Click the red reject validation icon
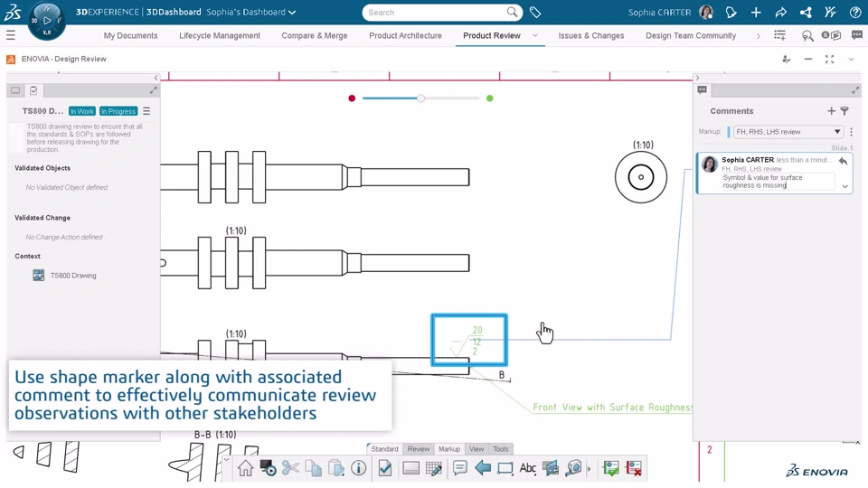Viewport: 868px width, 488px height. (x=634, y=468)
